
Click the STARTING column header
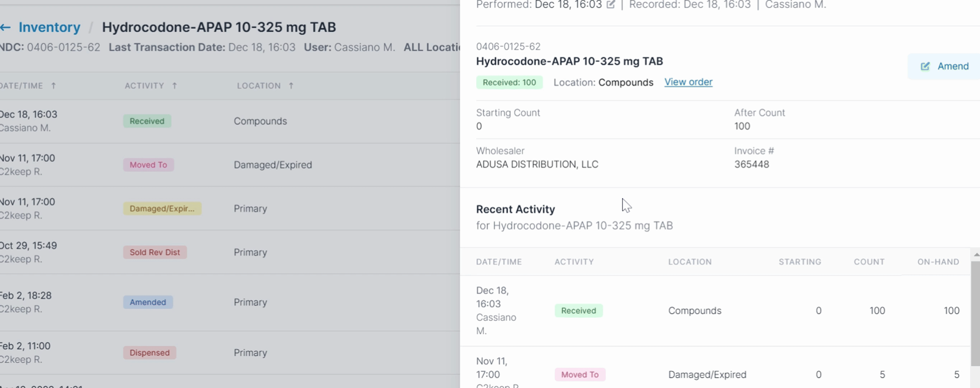click(800, 262)
